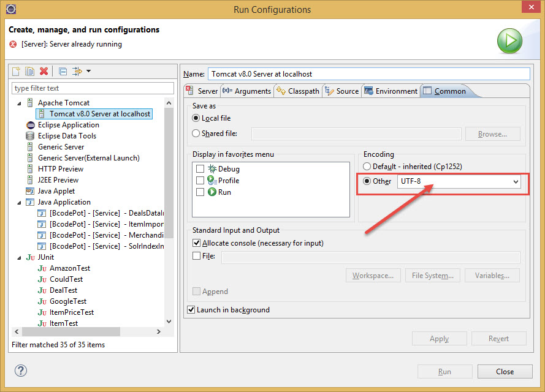Select Tomcat v8.0 Server at localhost item

94,114
